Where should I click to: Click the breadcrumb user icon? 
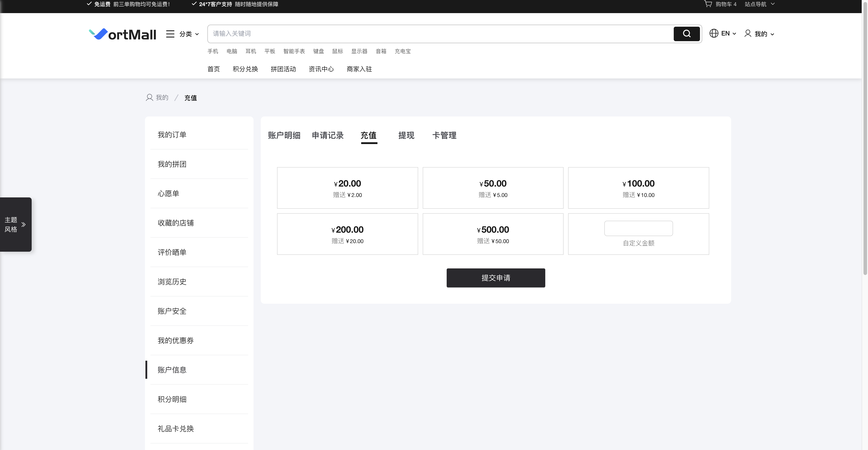pyautogui.click(x=149, y=98)
